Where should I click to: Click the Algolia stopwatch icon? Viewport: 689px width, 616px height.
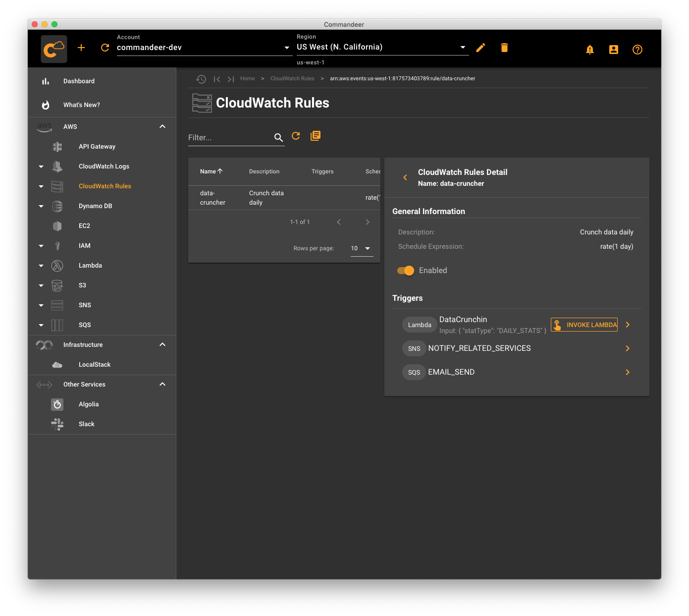pos(57,404)
